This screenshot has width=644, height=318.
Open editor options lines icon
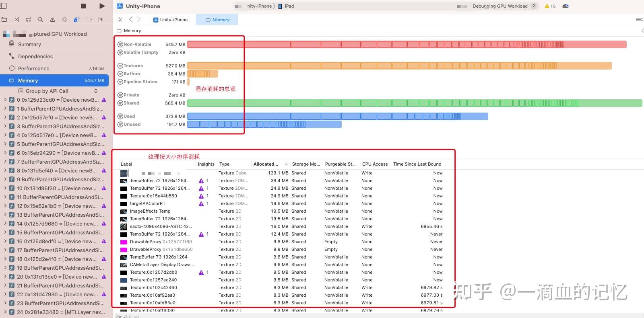tap(639, 19)
